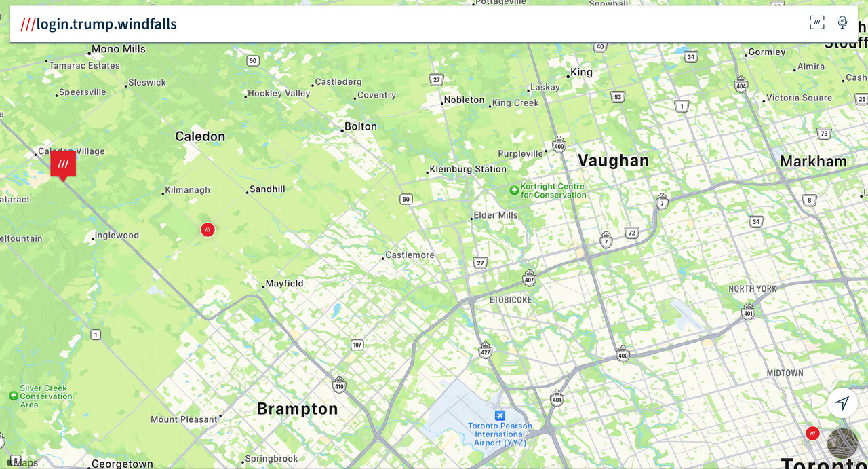This screenshot has width=868, height=469.
Task: Click the Toronto Pearson airport icon
Action: [x=500, y=415]
